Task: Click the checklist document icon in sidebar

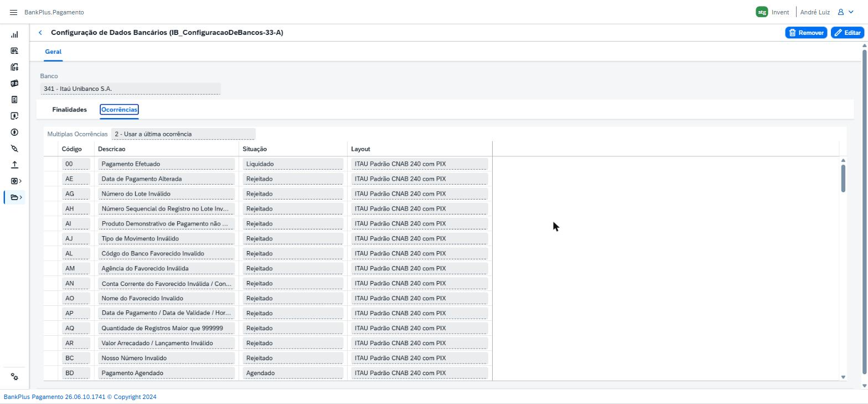Action: (14, 100)
